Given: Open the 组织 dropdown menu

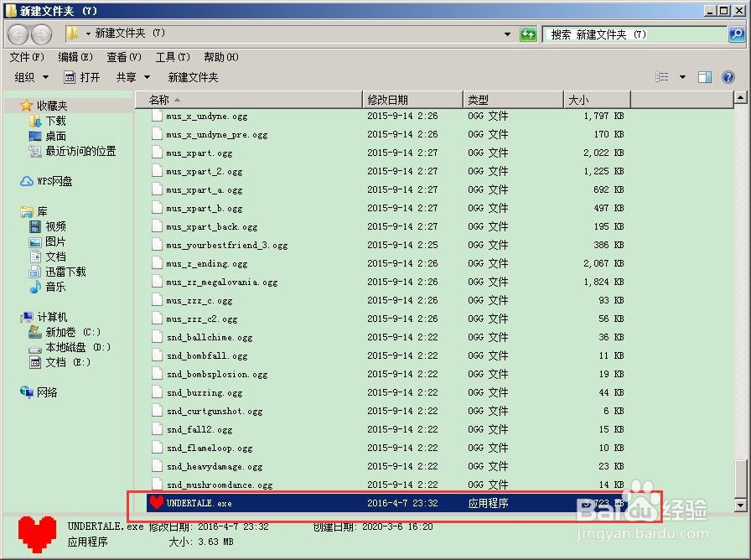Looking at the screenshot, I should click(x=32, y=77).
